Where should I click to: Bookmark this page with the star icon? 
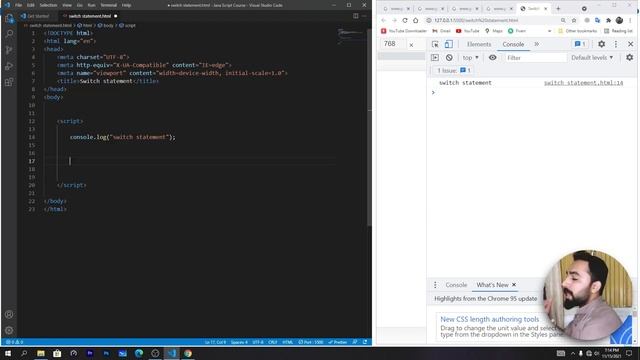tap(574, 20)
